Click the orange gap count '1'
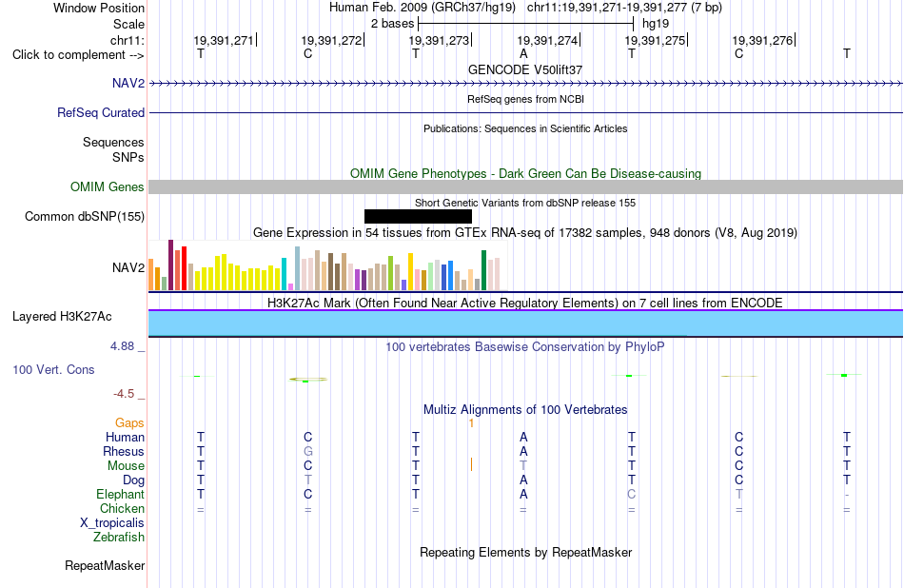The image size is (904, 588). pos(471,423)
